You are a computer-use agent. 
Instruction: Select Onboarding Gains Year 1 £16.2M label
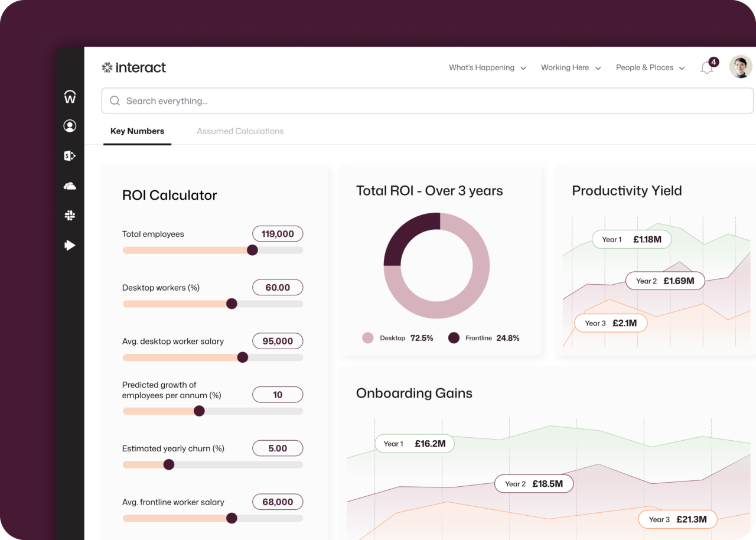[415, 444]
